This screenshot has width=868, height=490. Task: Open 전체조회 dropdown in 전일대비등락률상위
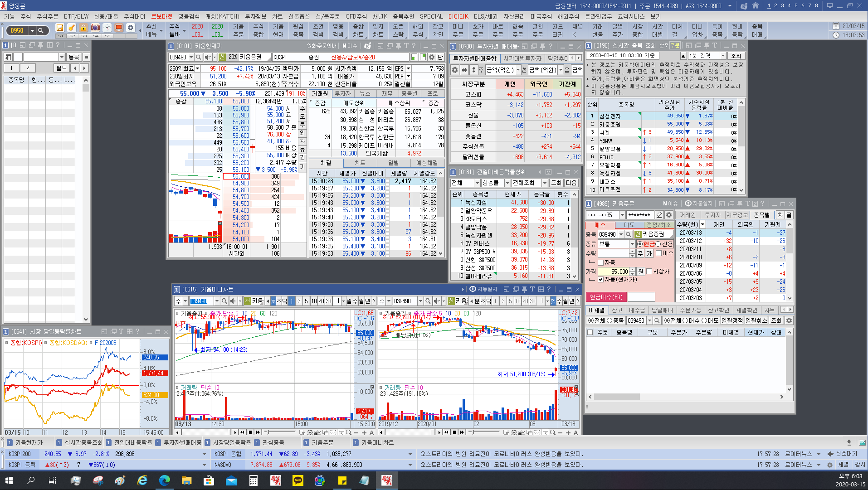(x=545, y=183)
